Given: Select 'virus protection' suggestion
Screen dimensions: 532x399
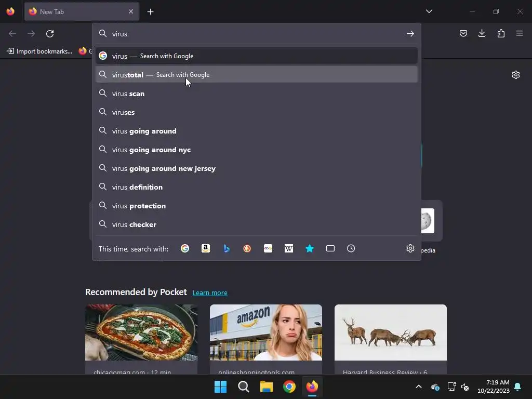Looking at the screenshot, I should pos(257,206).
